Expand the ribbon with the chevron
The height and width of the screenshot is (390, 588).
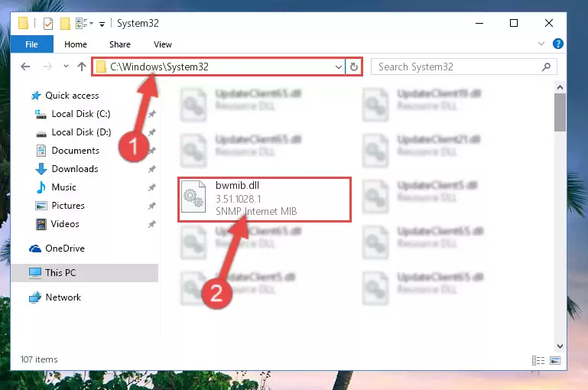pos(541,44)
